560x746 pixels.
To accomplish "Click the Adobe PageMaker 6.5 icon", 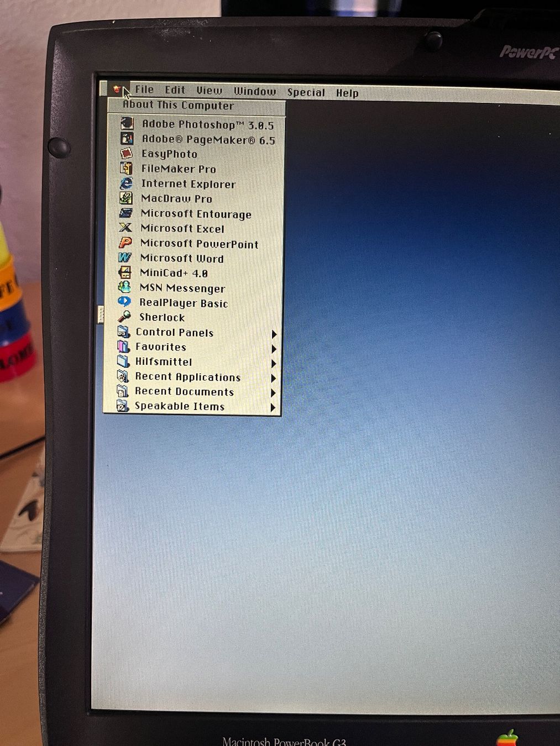I will pyautogui.click(x=127, y=138).
